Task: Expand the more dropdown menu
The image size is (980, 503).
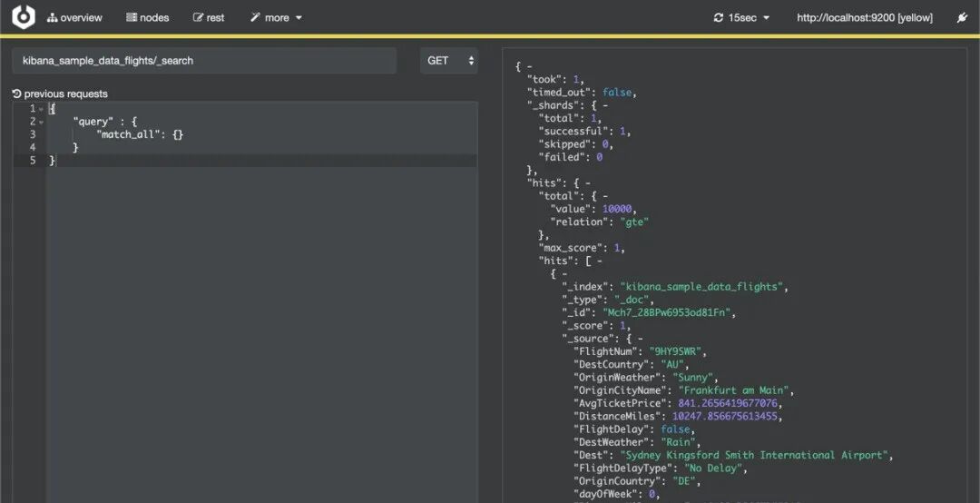Action: pos(276,17)
